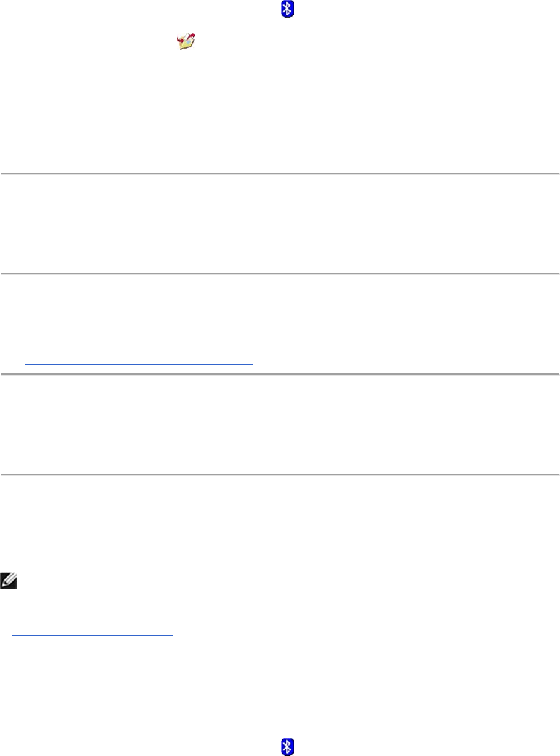
Task: Click the third horizontal divider under long link
Action: (280, 374)
